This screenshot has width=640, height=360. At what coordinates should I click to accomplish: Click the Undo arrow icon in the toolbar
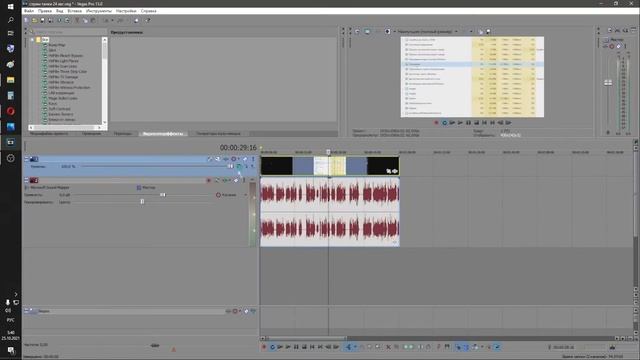[x=105, y=20]
